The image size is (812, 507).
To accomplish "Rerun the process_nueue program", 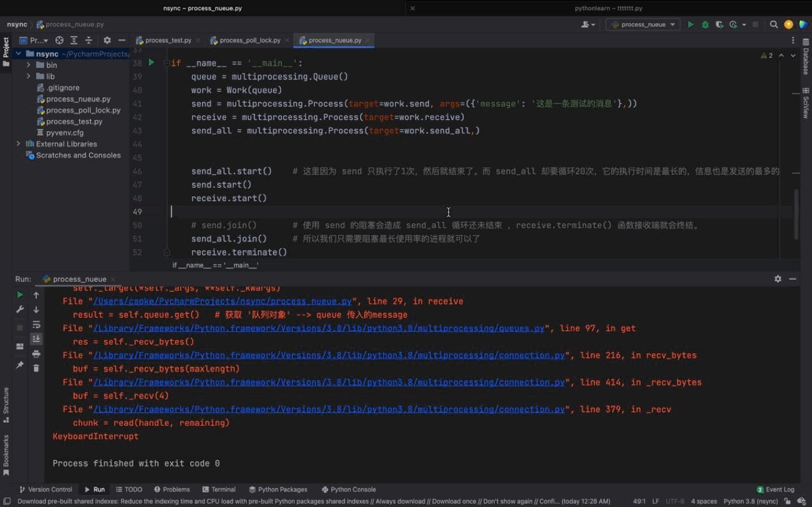I will pyautogui.click(x=20, y=294).
